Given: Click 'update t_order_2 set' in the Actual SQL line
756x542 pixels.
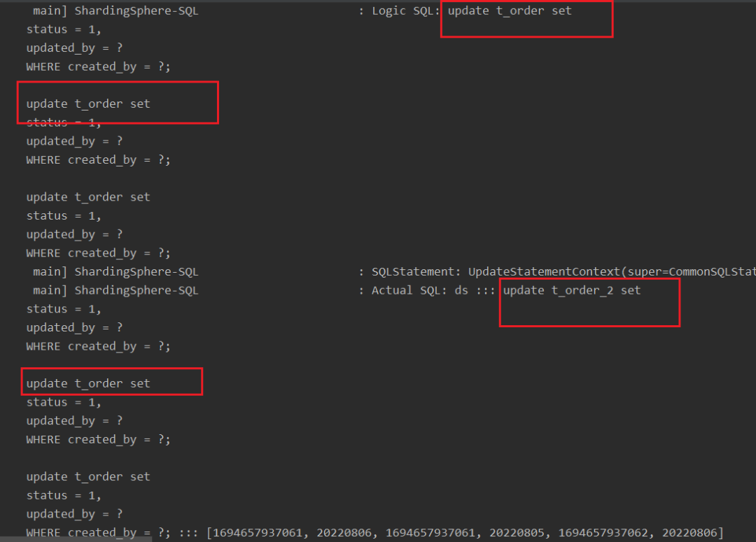Looking at the screenshot, I should click(x=572, y=290).
